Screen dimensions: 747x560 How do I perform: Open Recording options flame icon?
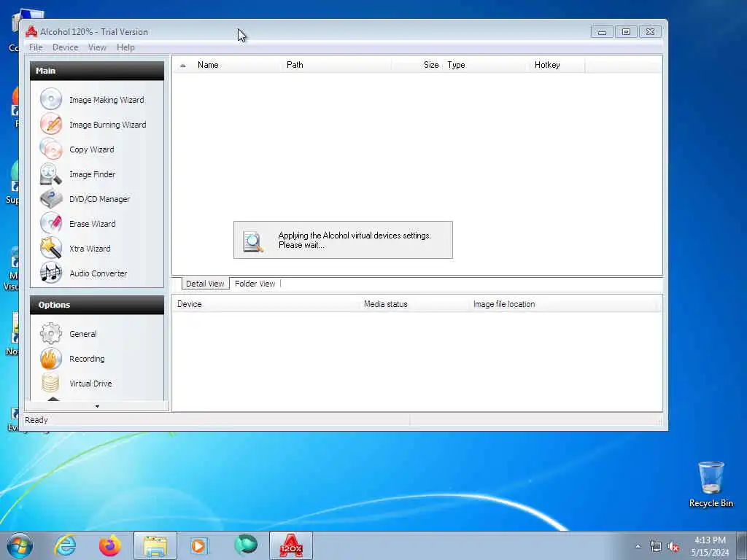[51, 359]
